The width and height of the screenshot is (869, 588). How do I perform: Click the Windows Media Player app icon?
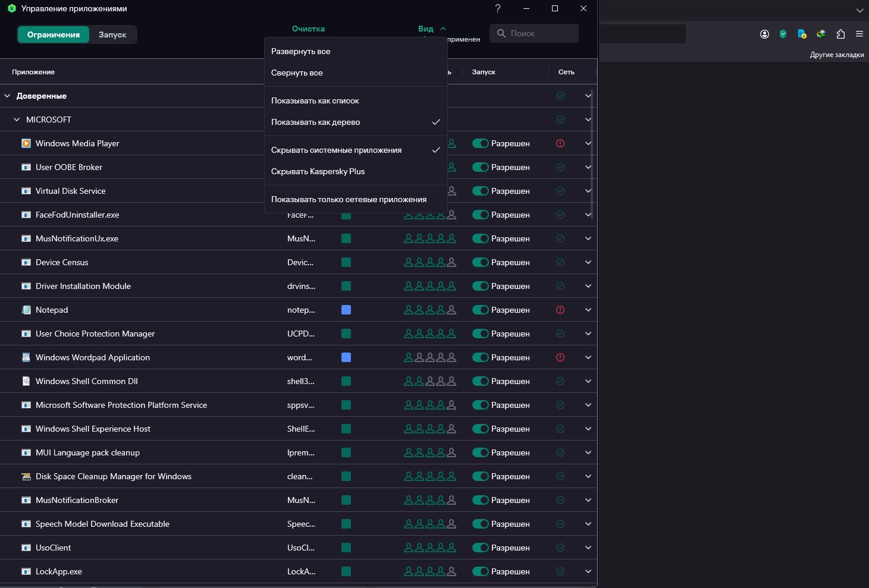pyautogui.click(x=26, y=143)
